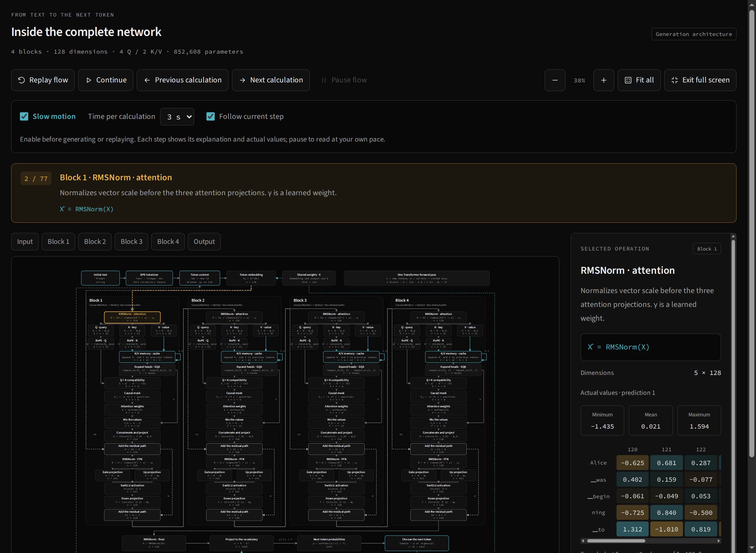Click the Continue play triangle icon
The image size is (756, 553).
[89, 80]
